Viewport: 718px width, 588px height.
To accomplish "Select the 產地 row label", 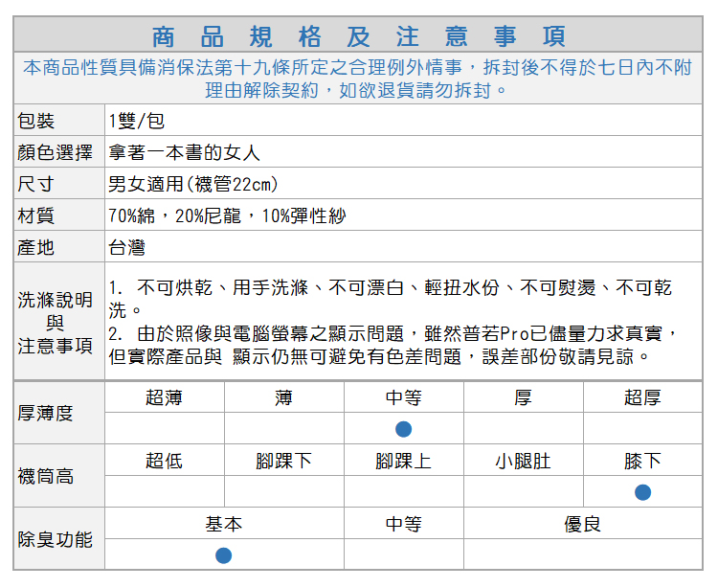I will pos(36,247).
